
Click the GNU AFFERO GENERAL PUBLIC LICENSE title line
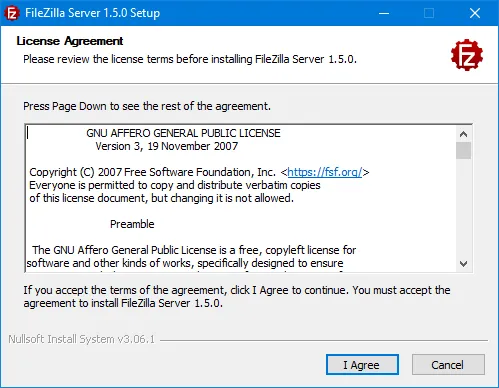click(183, 133)
